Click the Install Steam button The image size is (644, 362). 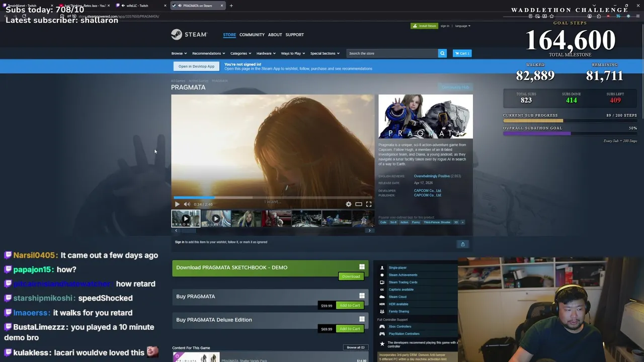(424, 26)
